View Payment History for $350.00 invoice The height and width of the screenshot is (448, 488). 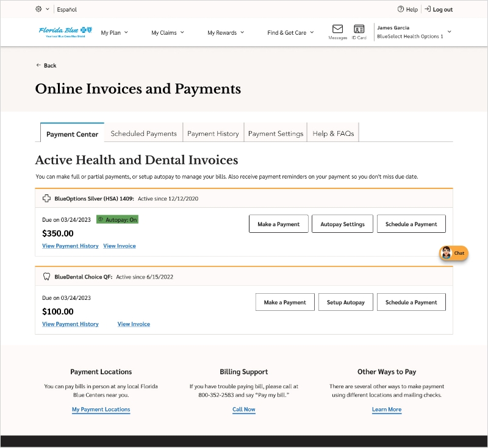pyautogui.click(x=70, y=246)
